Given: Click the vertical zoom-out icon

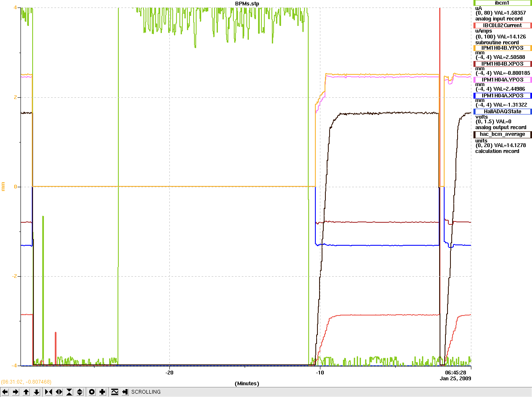Looking at the screenshot, I should [80, 392].
